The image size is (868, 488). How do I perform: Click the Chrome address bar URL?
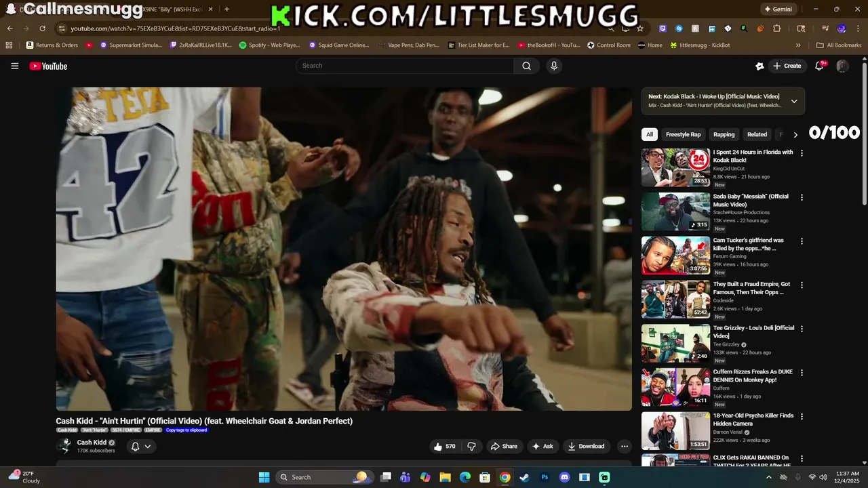pos(175,28)
